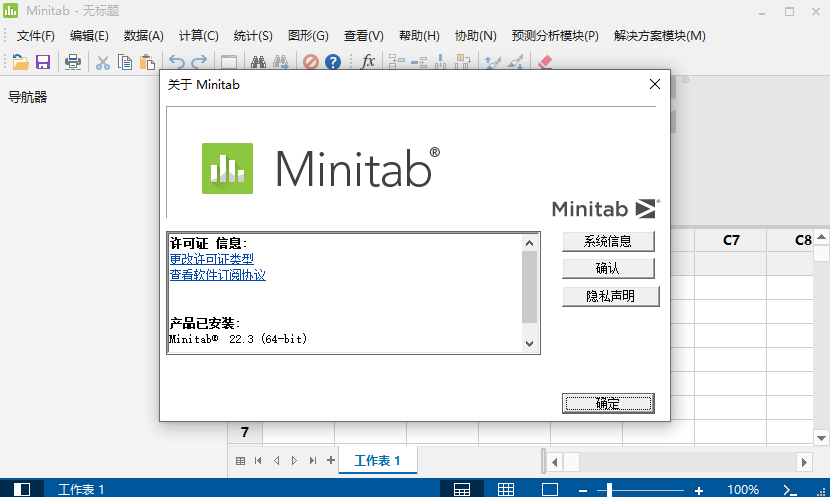The width and height of the screenshot is (830, 497).
Task: Click the worksheet horizontal scroll right arrow
Action: pyautogui.click(x=804, y=462)
